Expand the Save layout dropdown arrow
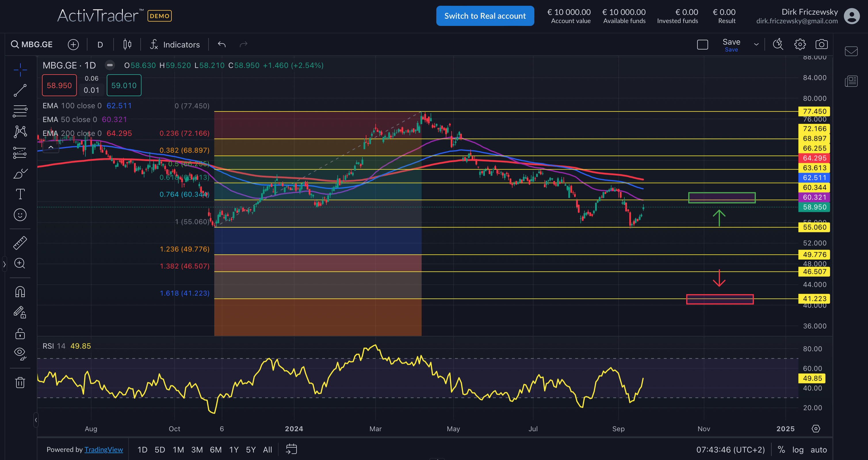 click(756, 45)
